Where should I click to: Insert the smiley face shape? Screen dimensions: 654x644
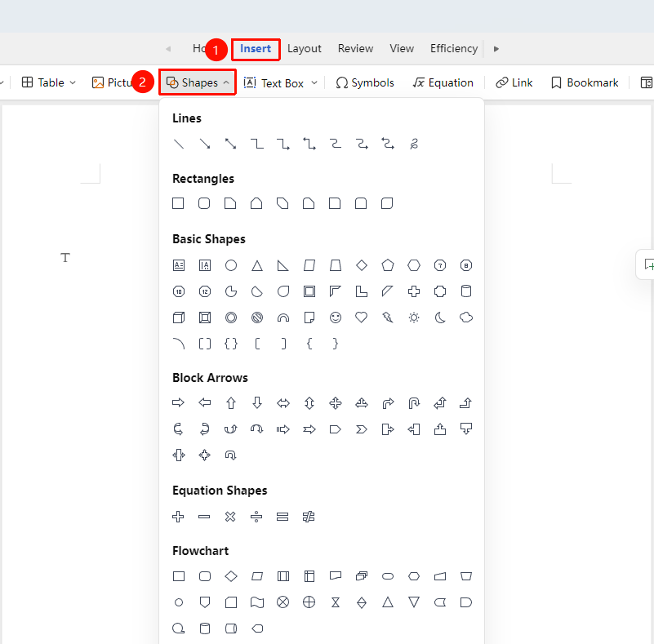coord(336,318)
